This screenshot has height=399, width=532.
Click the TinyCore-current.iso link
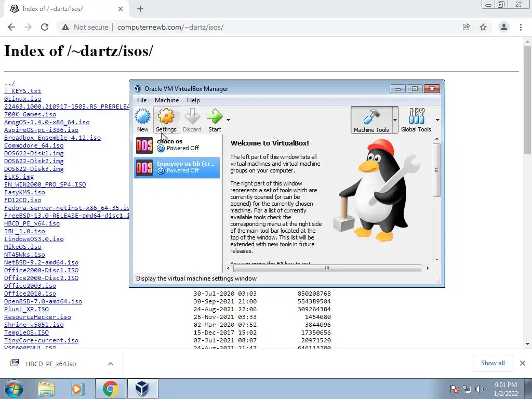point(42,340)
